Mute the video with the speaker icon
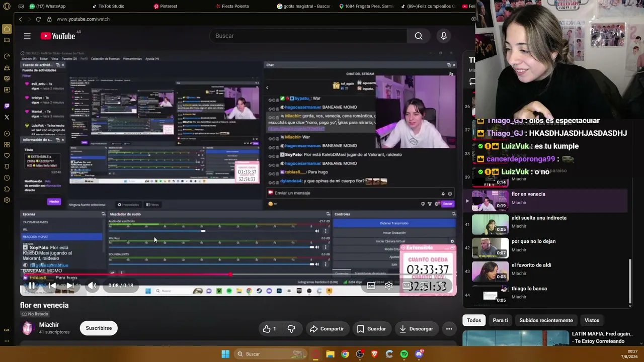 [92, 286]
